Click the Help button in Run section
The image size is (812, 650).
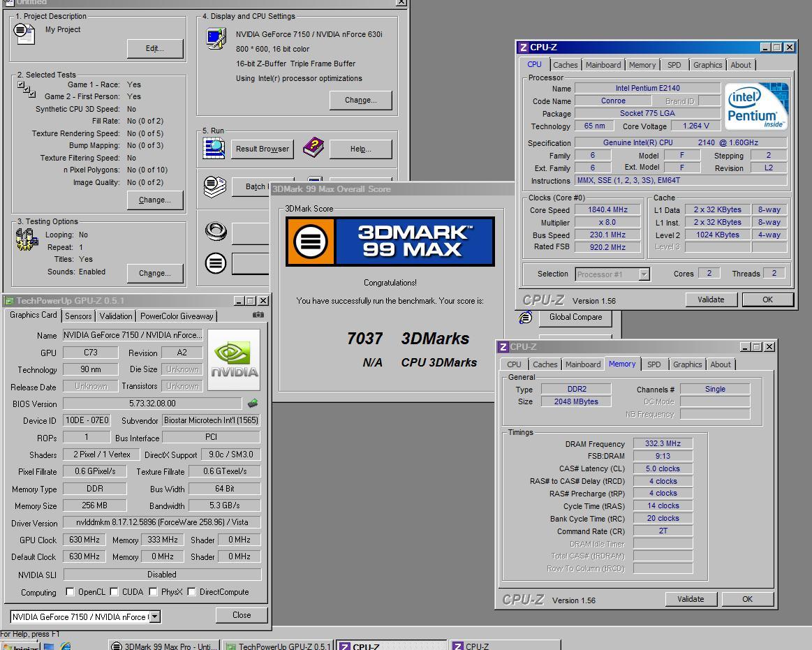361,149
